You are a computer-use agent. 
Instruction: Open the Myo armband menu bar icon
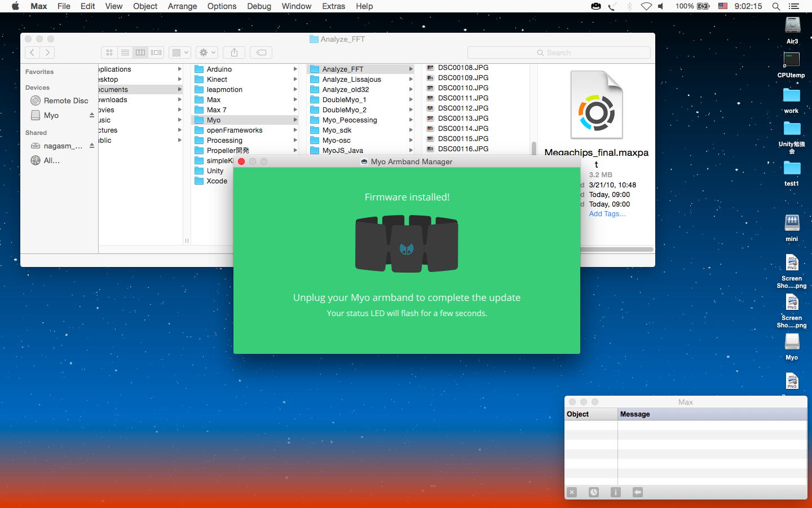[596, 6]
